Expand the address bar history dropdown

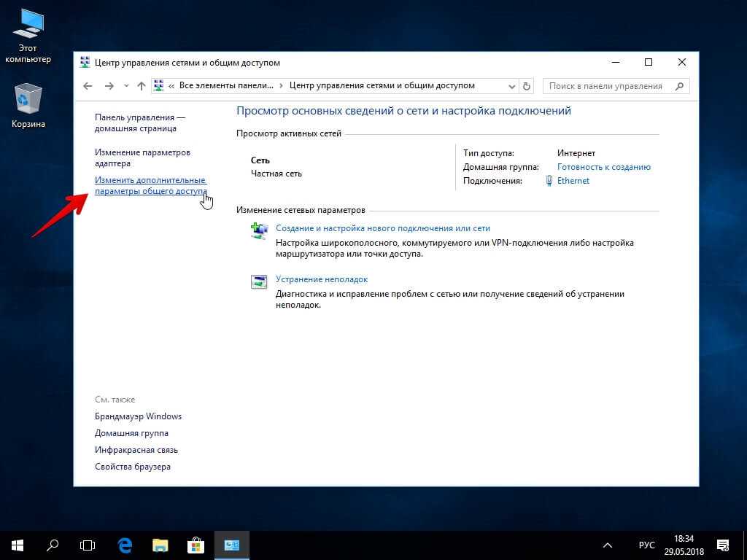pos(512,86)
